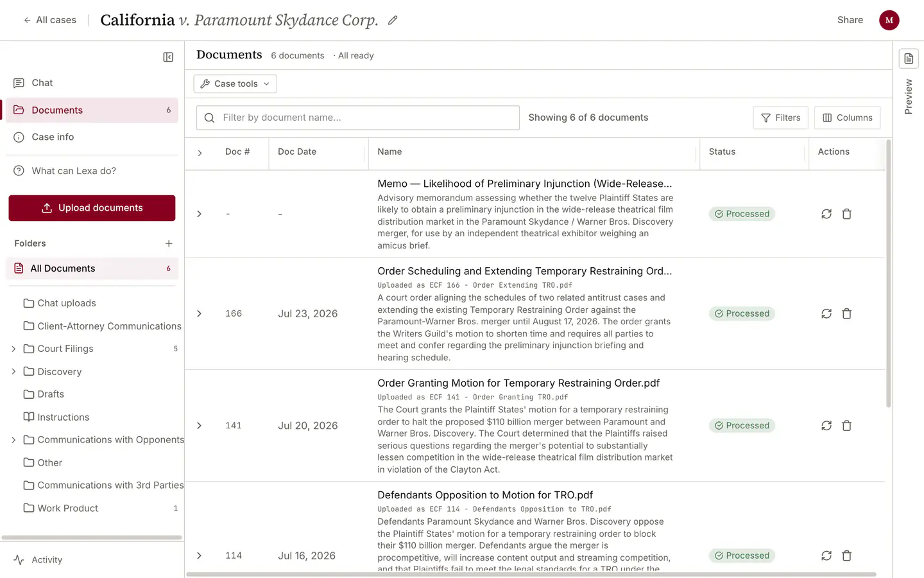Expand row for document 141
The width and height of the screenshot is (924, 578).
point(200,426)
